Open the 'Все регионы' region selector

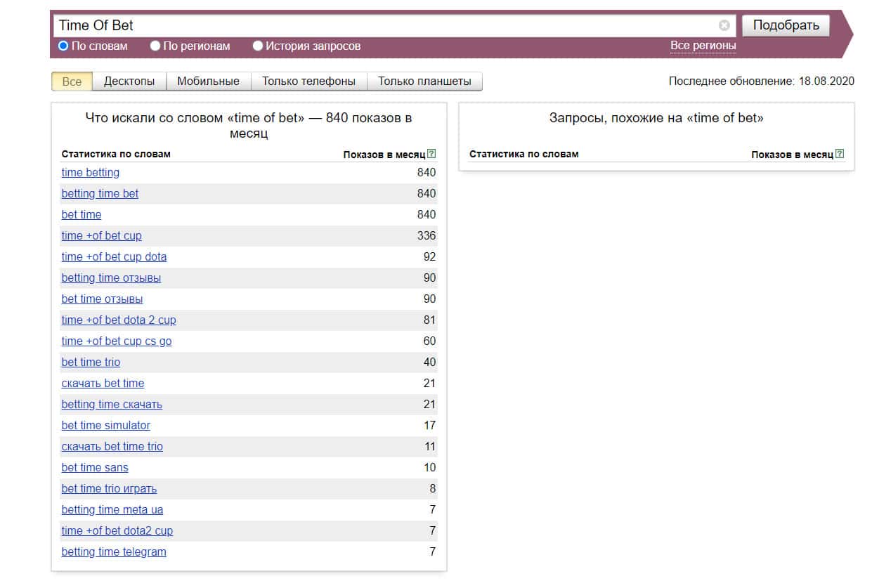point(703,46)
